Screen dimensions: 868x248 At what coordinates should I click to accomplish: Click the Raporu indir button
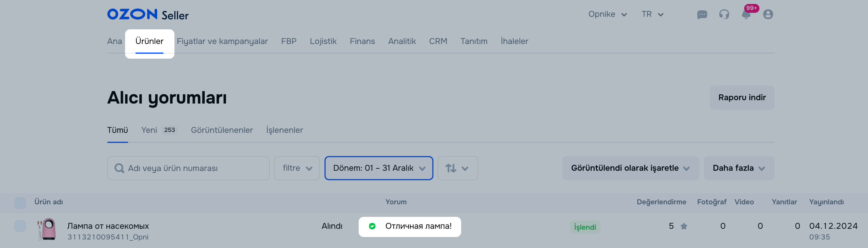(742, 98)
